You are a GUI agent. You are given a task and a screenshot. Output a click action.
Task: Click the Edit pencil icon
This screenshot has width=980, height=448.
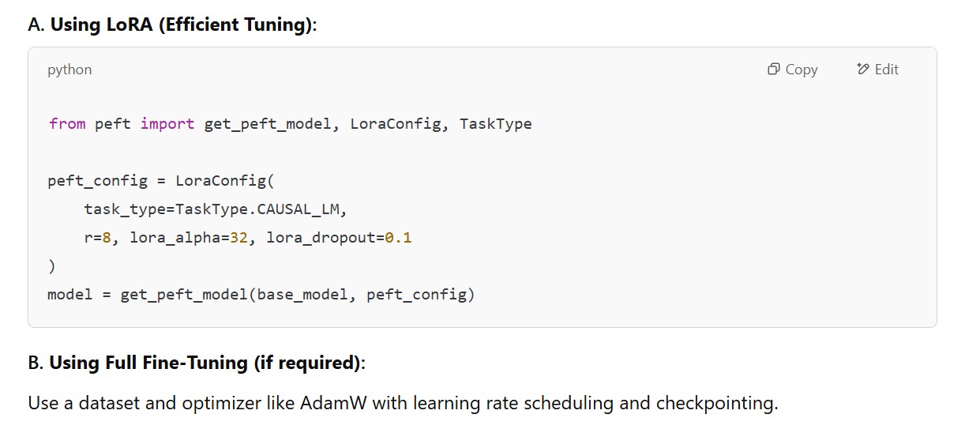[862, 70]
